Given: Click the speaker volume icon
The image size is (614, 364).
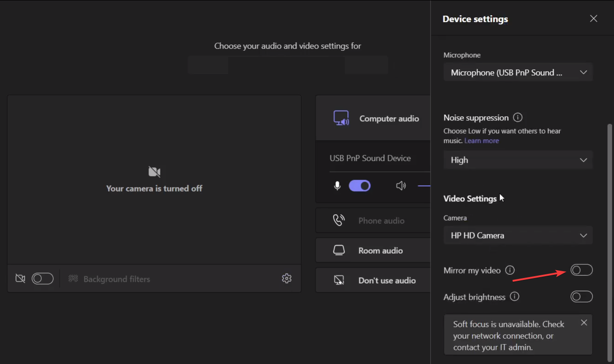Looking at the screenshot, I should pyautogui.click(x=401, y=186).
